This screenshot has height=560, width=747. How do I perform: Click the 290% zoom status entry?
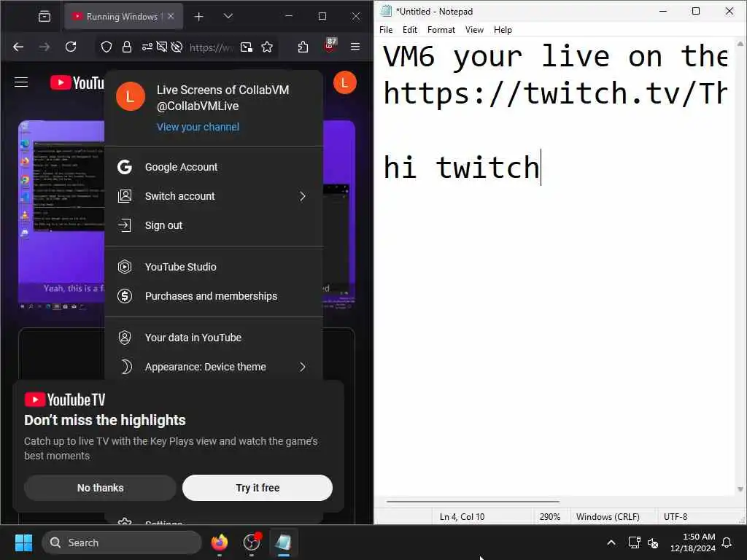(x=550, y=517)
